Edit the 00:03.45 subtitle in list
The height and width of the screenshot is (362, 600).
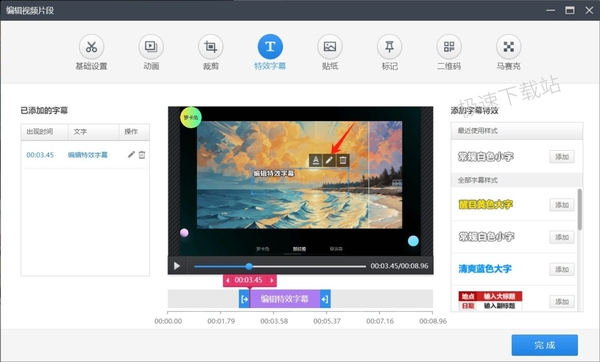tap(131, 155)
